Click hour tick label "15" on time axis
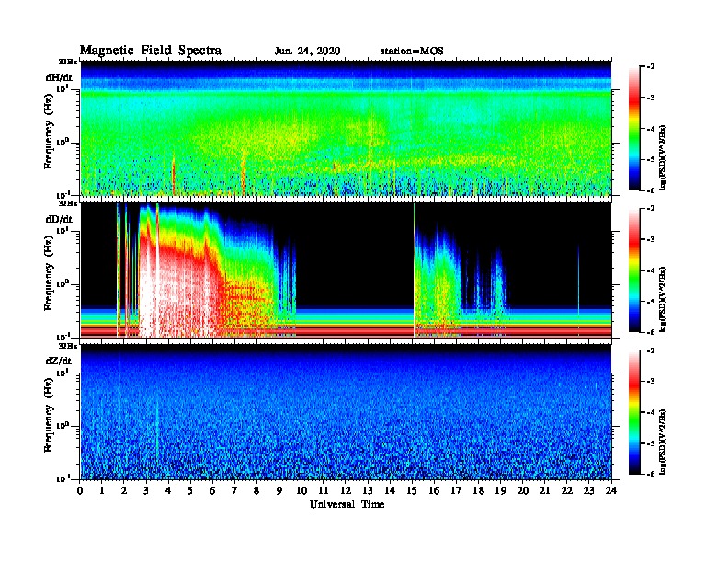 pos(412,491)
